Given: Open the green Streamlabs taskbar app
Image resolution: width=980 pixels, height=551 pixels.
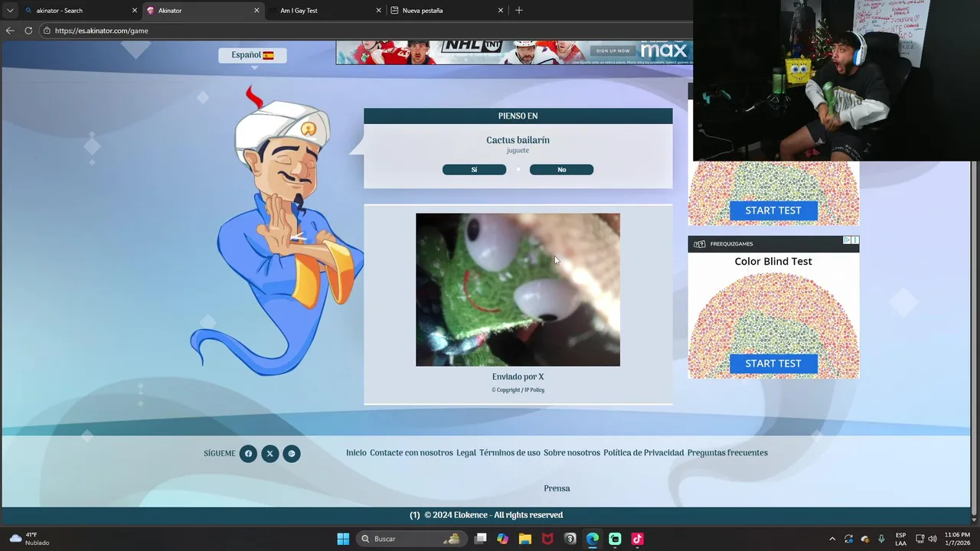Looking at the screenshot, I should (x=615, y=539).
